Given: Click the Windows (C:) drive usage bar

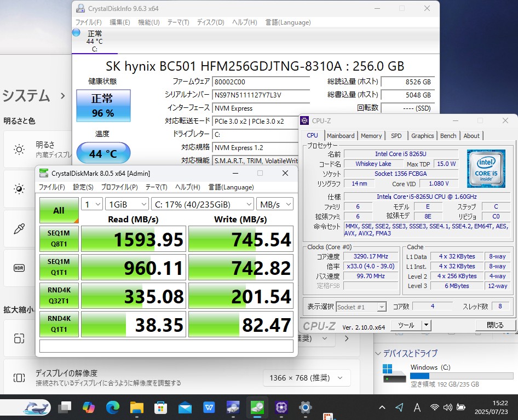Looking at the screenshot, I should click(x=462, y=376).
